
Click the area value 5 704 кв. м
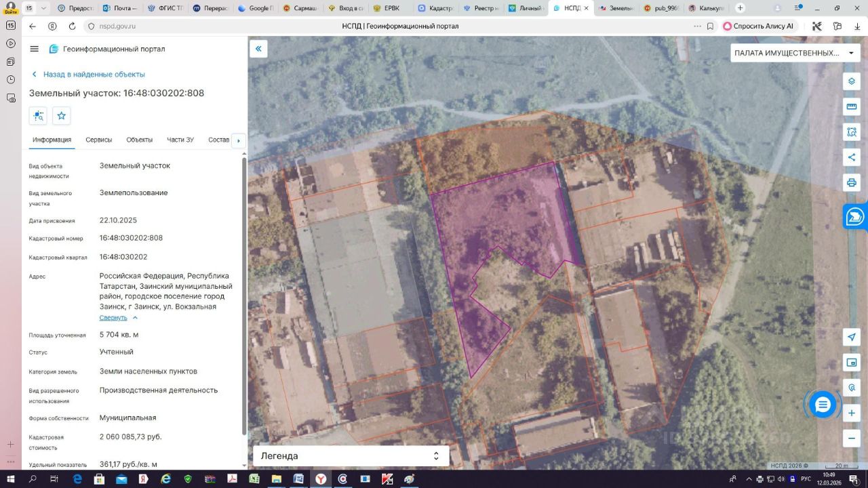point(119,335)
